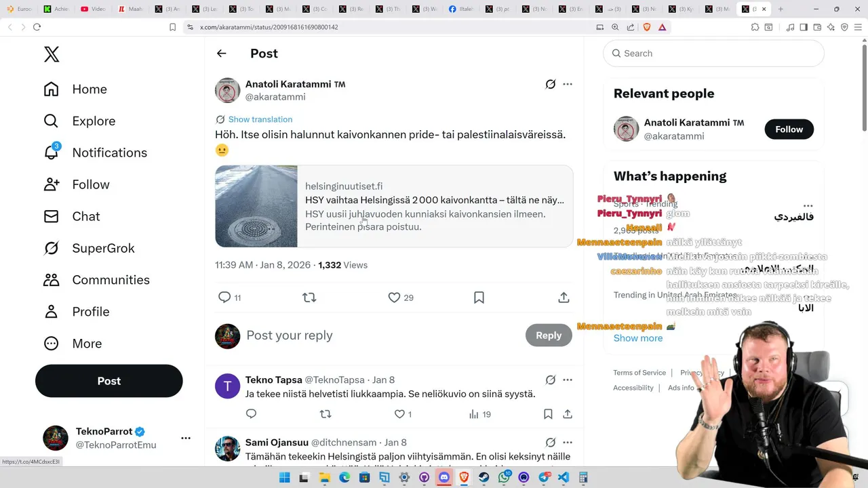Click the Search input field
The image size is (868, 488).
713,54
